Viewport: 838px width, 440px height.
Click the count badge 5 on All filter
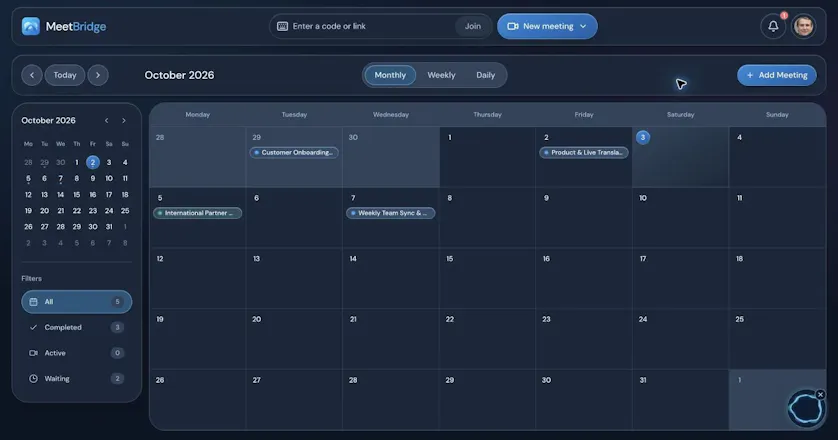click(117, 302)
